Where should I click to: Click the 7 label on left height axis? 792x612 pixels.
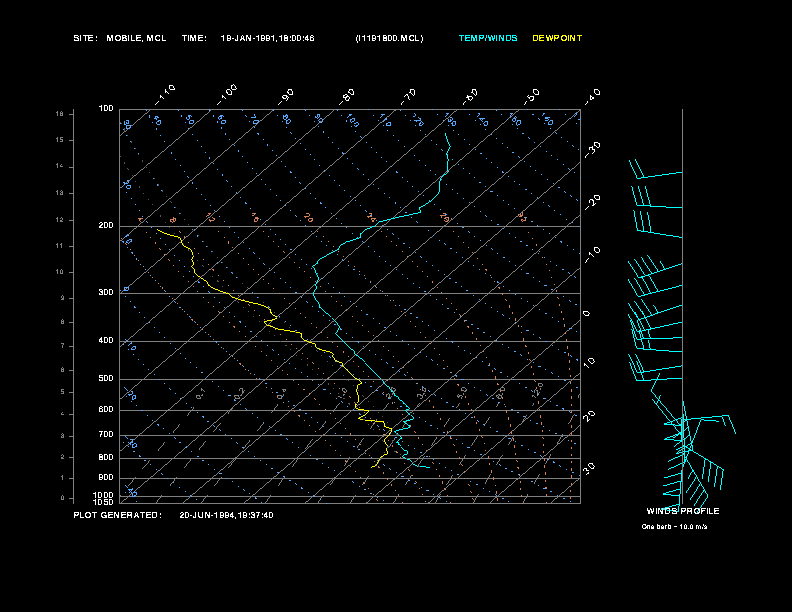coord(63,346)
